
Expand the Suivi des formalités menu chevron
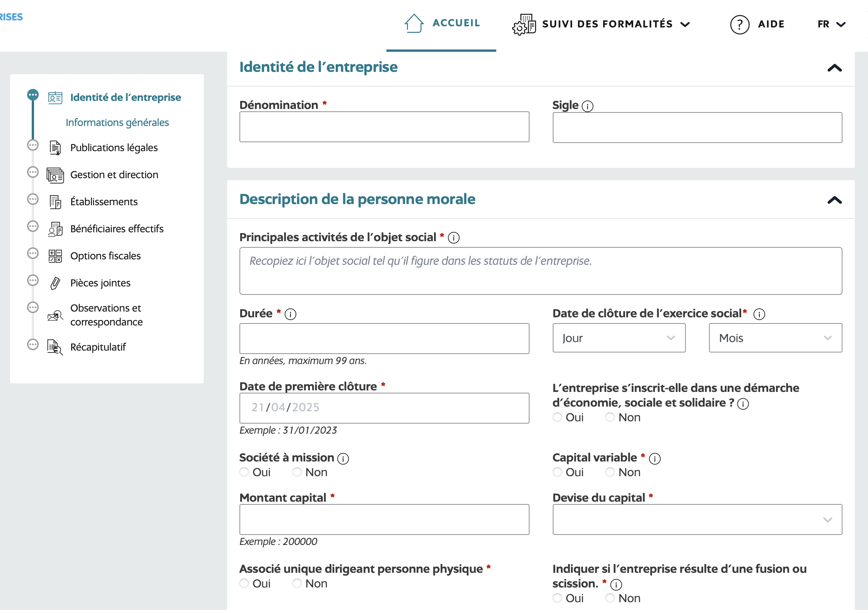click(x=685, y=25)
